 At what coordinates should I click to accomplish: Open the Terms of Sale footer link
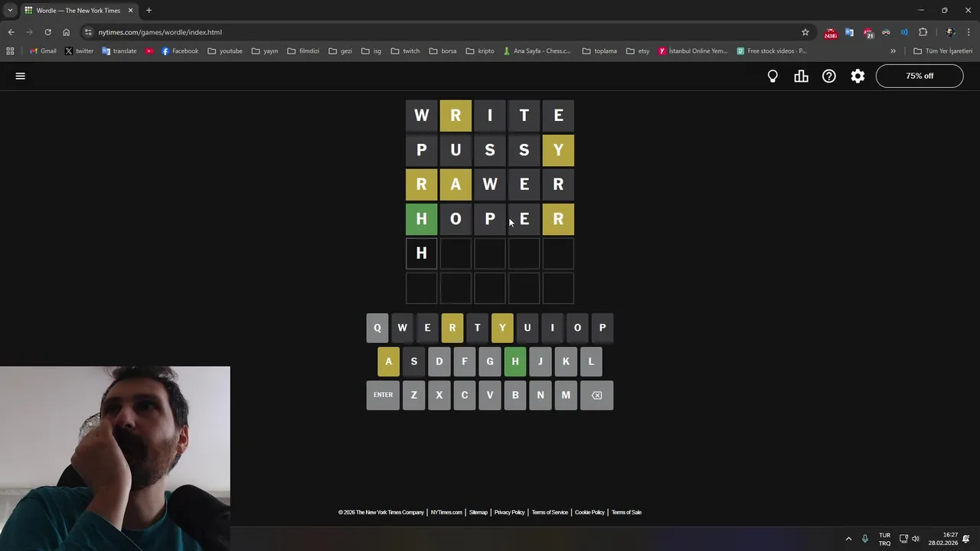(626, 512)
